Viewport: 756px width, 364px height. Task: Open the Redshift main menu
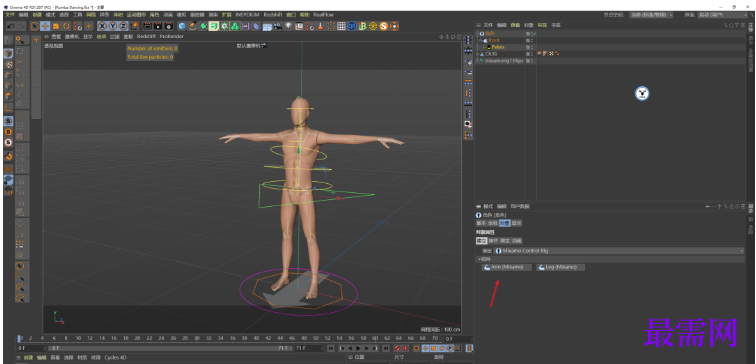click(272, 15)
